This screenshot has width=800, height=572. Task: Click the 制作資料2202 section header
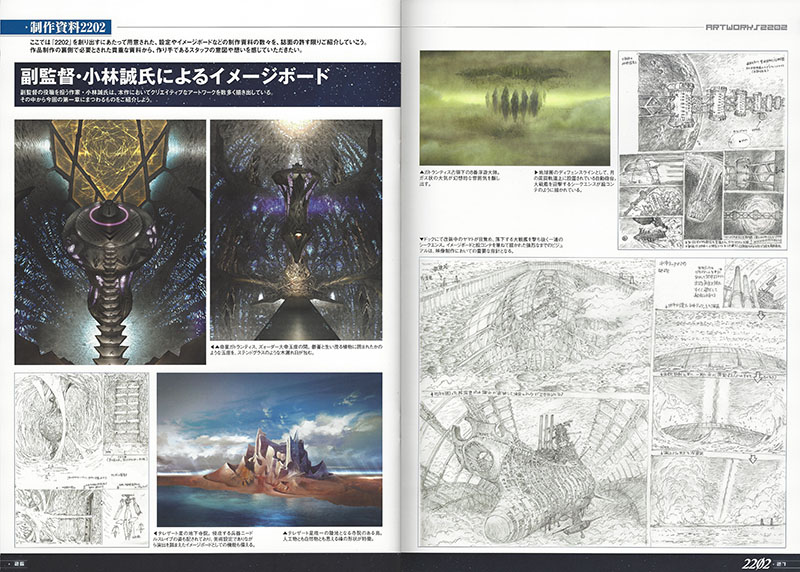pos(56,27)
